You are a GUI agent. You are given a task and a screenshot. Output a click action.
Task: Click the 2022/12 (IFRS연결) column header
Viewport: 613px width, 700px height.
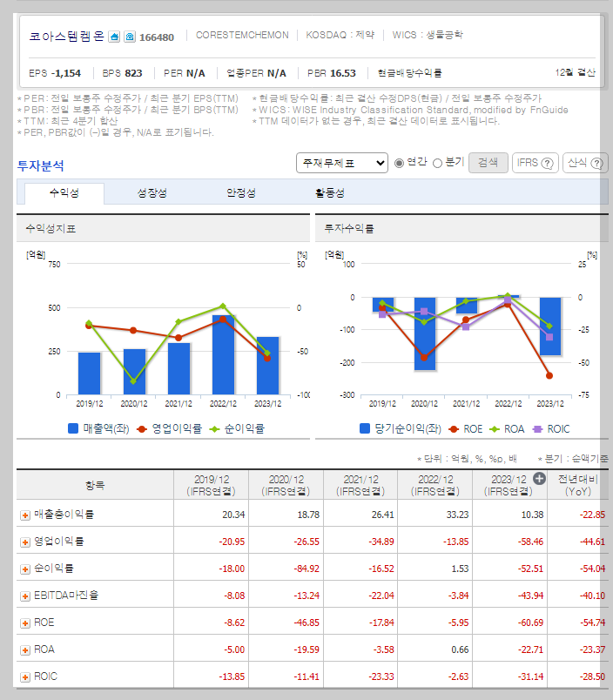pyautogui.click(x=435, y=485)
